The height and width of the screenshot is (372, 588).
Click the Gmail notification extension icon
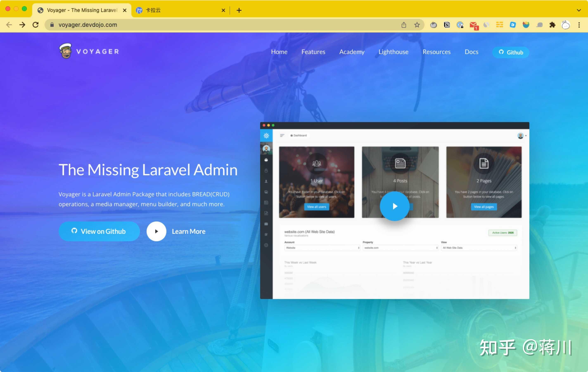(x=473, y=25)
